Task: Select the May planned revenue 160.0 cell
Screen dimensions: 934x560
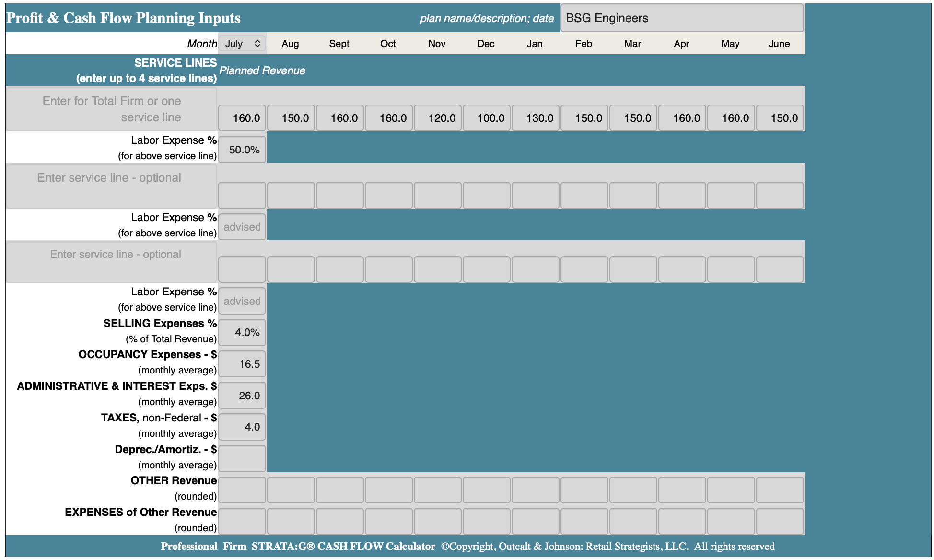Action: 731,118
